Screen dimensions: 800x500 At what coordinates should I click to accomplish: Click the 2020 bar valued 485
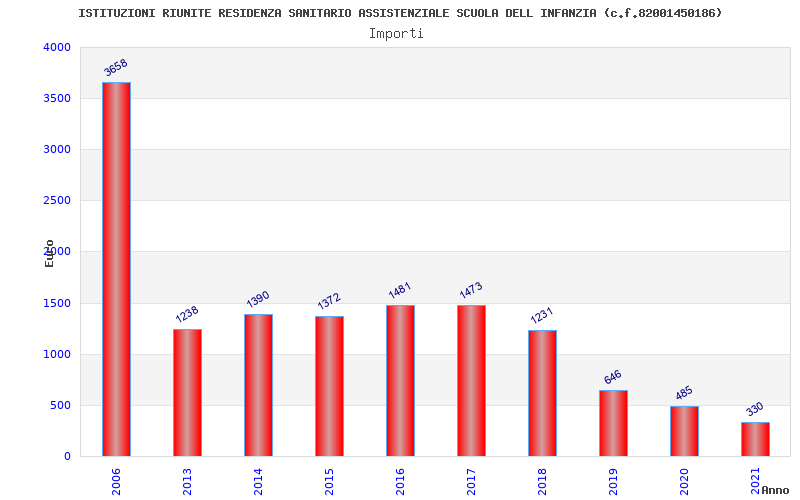tap(684, 431)
